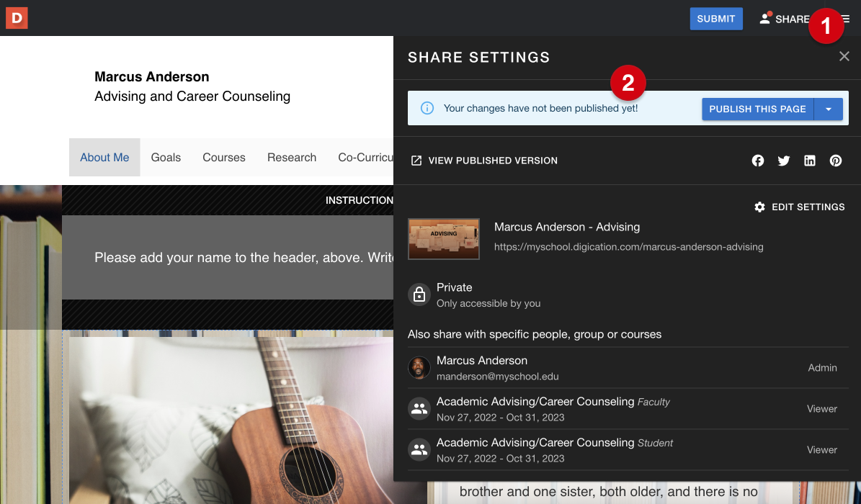The image size is (861, 504).
Task: Click the Submit button
Action: [x=715, y=18]
